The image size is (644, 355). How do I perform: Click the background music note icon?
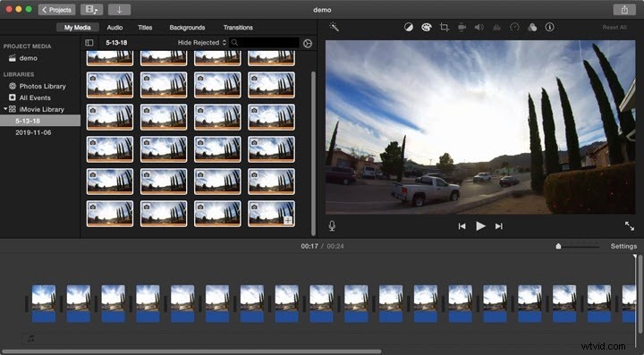[30, 339]
